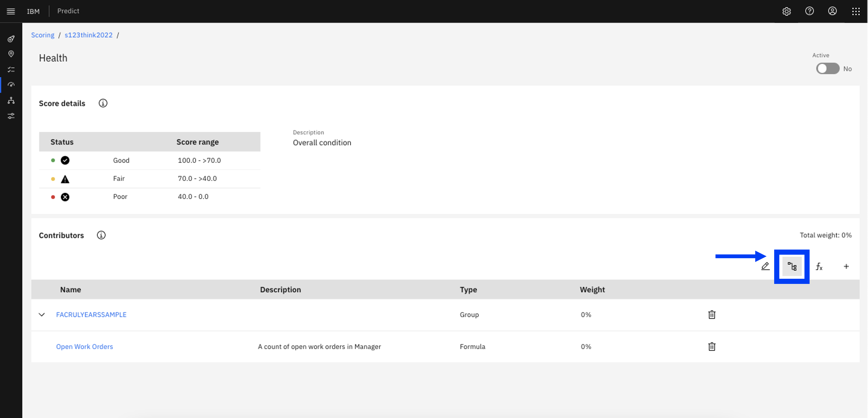
Task: Click the plus add contributor icon
Action: coord(846,266)
